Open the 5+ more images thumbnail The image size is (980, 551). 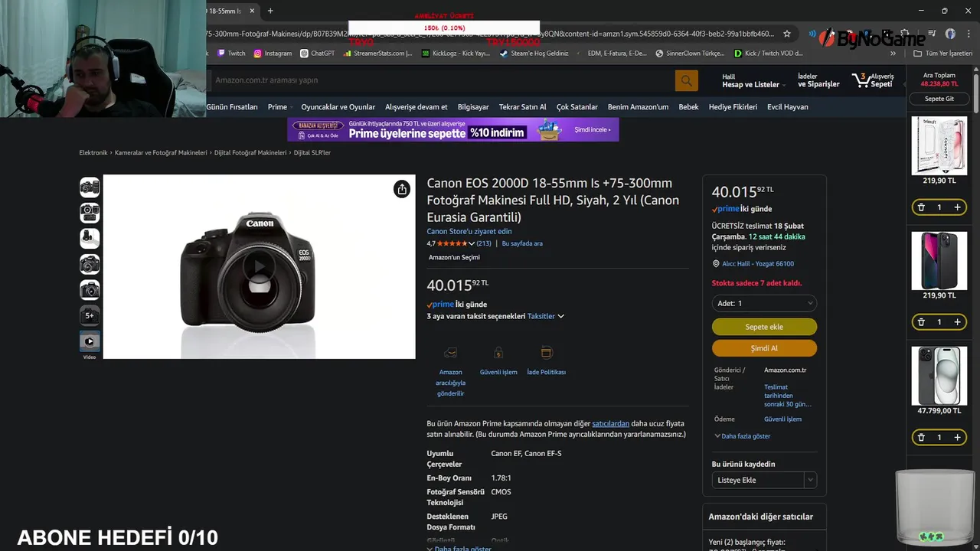pos(90,315)
